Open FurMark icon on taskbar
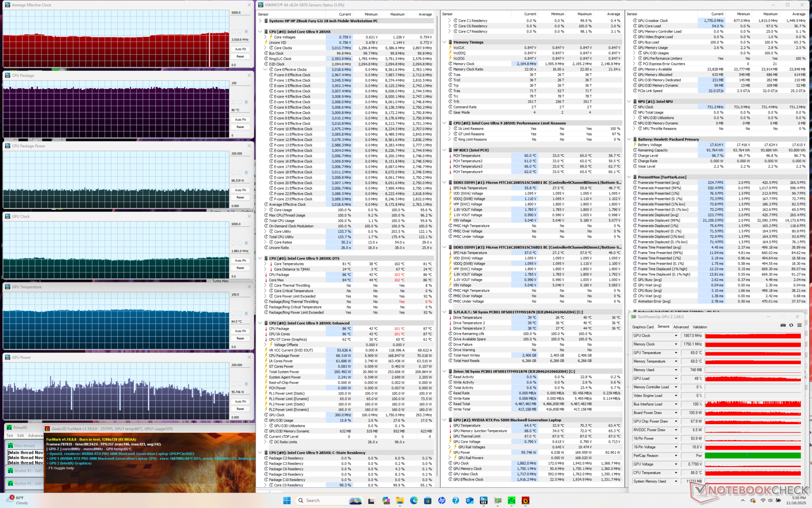This screenshot has height=508, width=812. (x=526, y=500)
